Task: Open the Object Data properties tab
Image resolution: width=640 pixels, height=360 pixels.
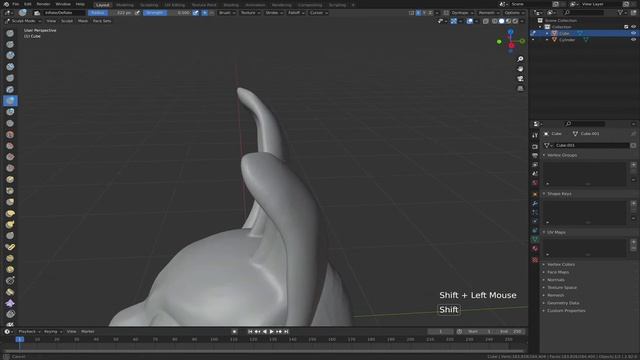Action: click(x=535, y=239)
